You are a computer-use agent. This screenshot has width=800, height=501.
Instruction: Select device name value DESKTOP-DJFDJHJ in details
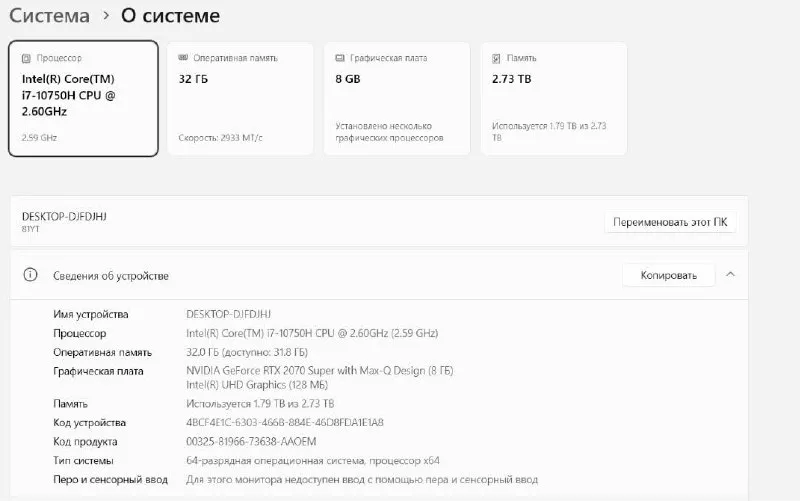[x=229, y=314]
